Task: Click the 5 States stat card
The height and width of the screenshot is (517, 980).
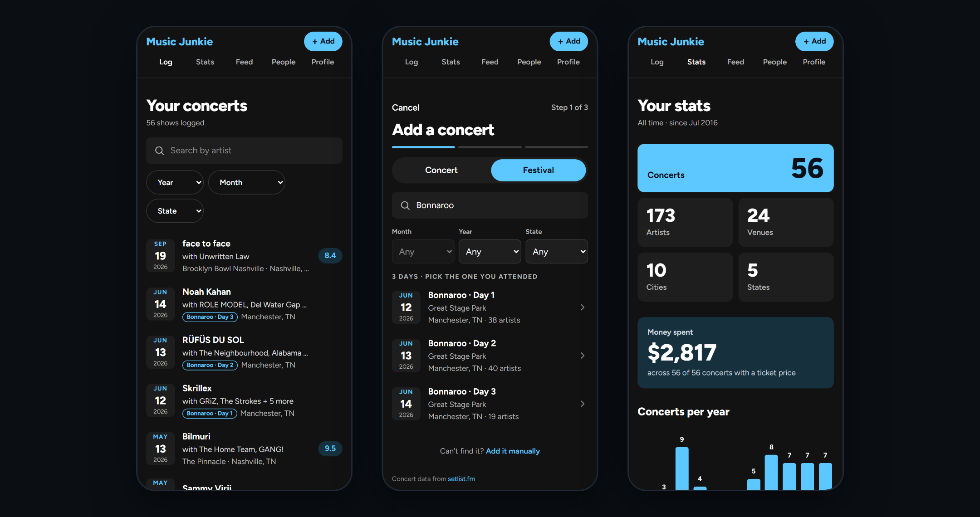Action: (786, 277)
